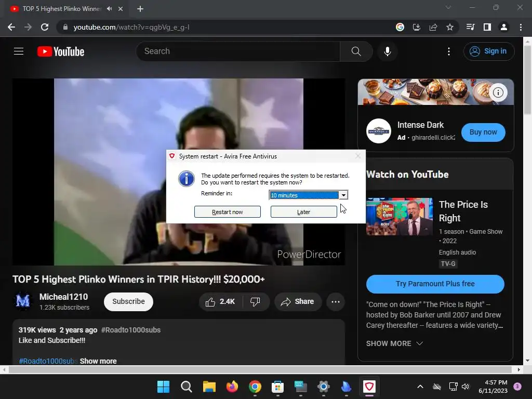532x399 pixels.
Task: Toggle the Chrome side panel icon
Action: coord(487,27)
